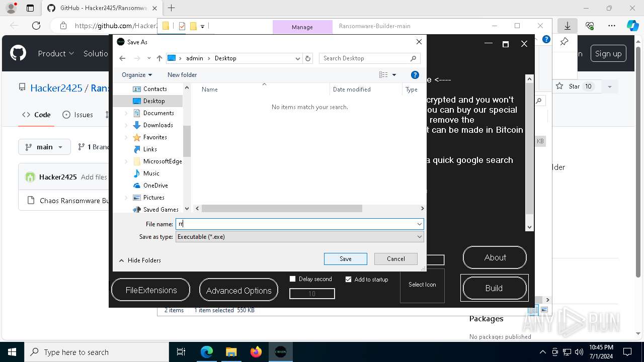Open address path history dropdown
The height and width of the screenshot is (362, 644).
coord(297,58)
